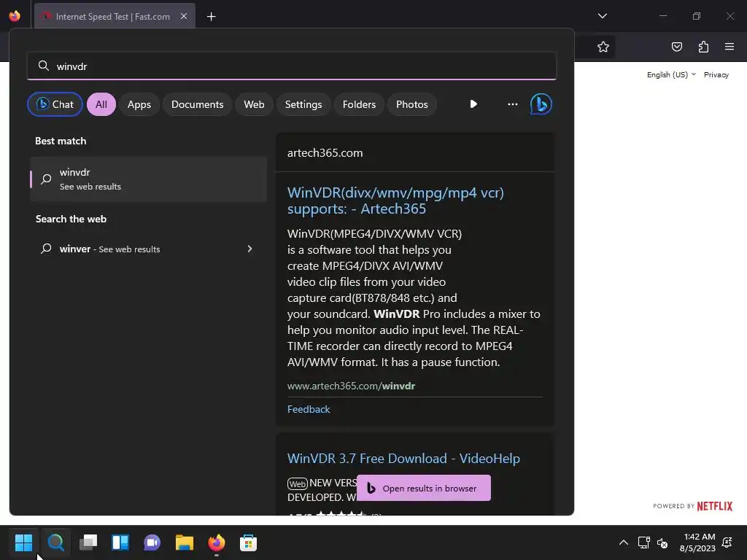Switch to the Photos filter

412,104
